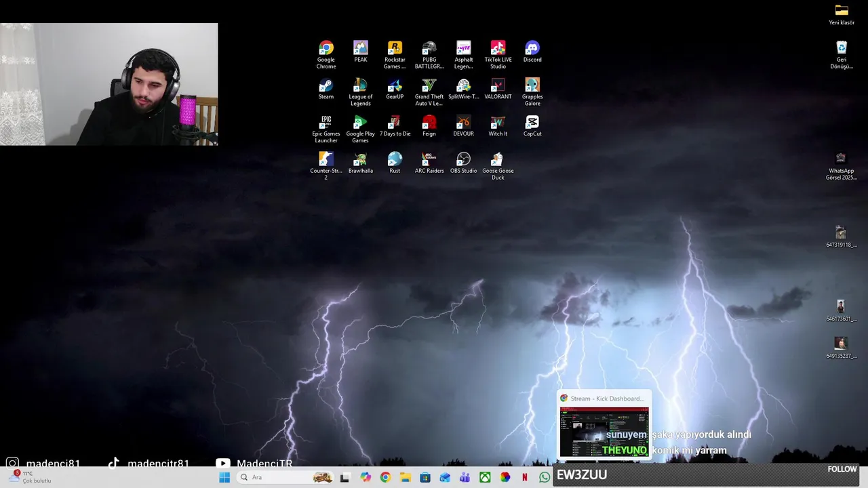Open WhatsApp from the taskbar
The image size is (868, 488).
tap(545, 477)
